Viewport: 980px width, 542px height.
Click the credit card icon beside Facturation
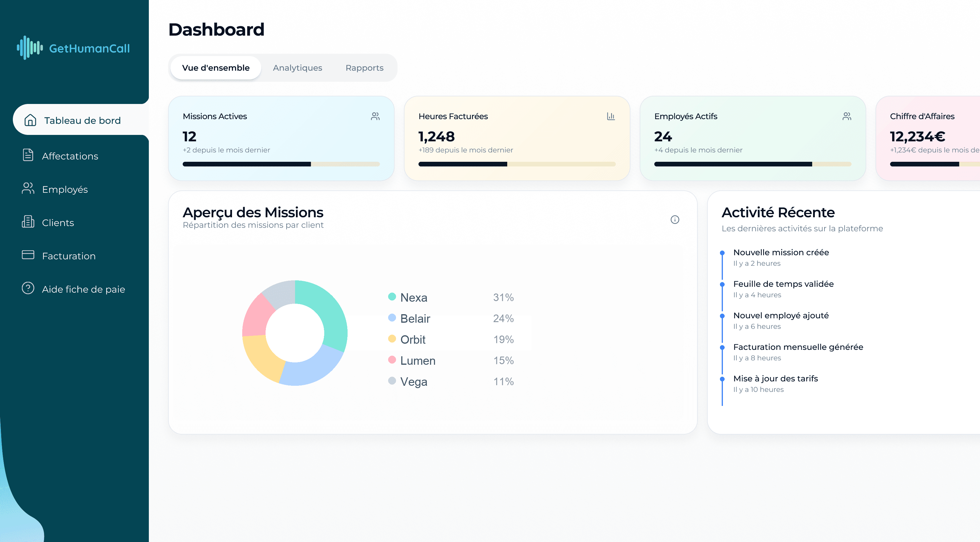(x=28, y=255)
